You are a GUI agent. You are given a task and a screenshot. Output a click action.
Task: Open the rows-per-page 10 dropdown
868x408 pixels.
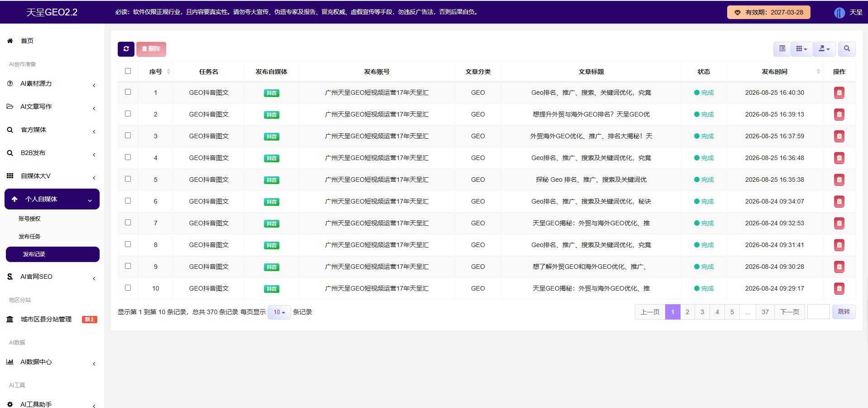coord(279,312)
